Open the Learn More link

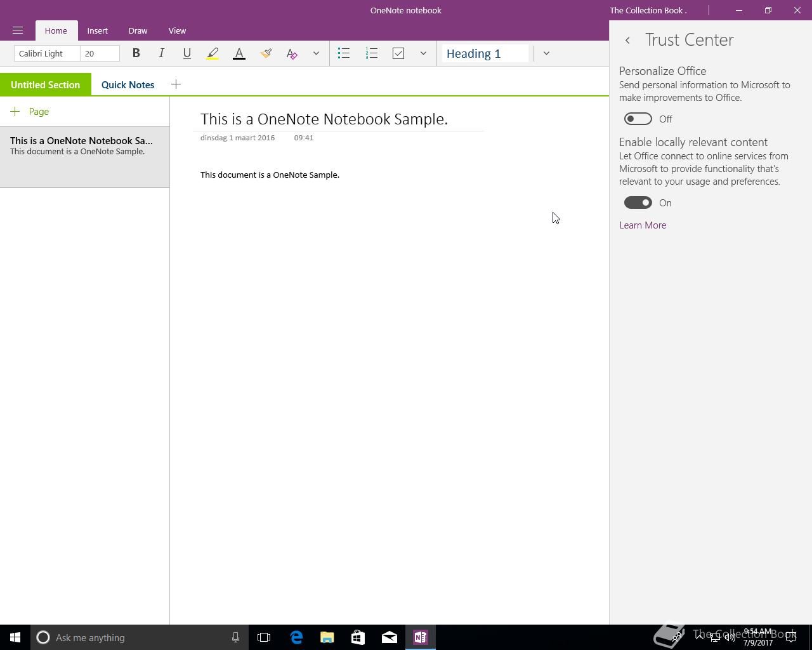coord(643,225)
